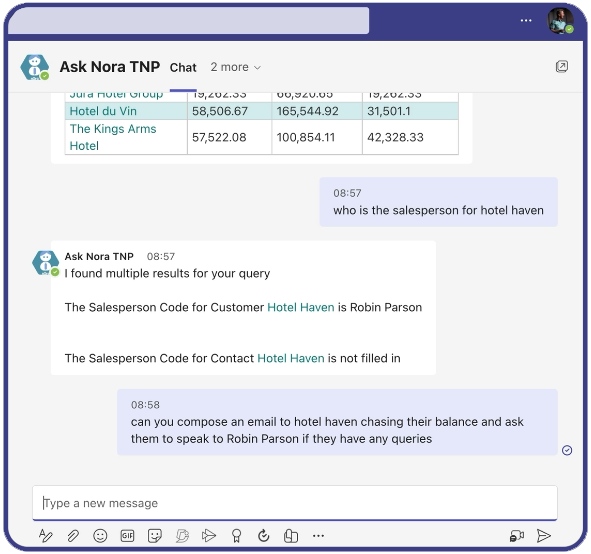Start a video clip recording
591x554 pixels.
[x=517, y=536]
